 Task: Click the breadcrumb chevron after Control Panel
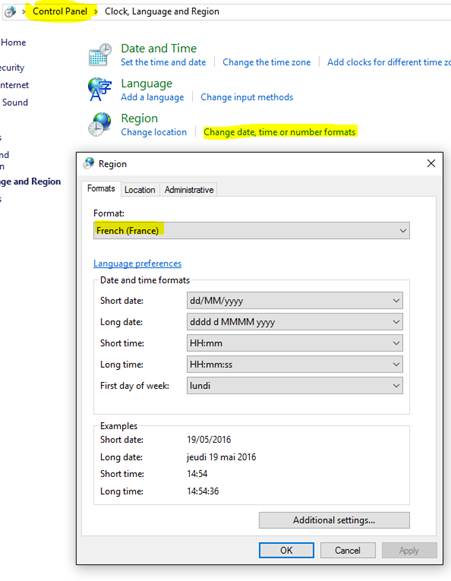click(x=96, y=12)
